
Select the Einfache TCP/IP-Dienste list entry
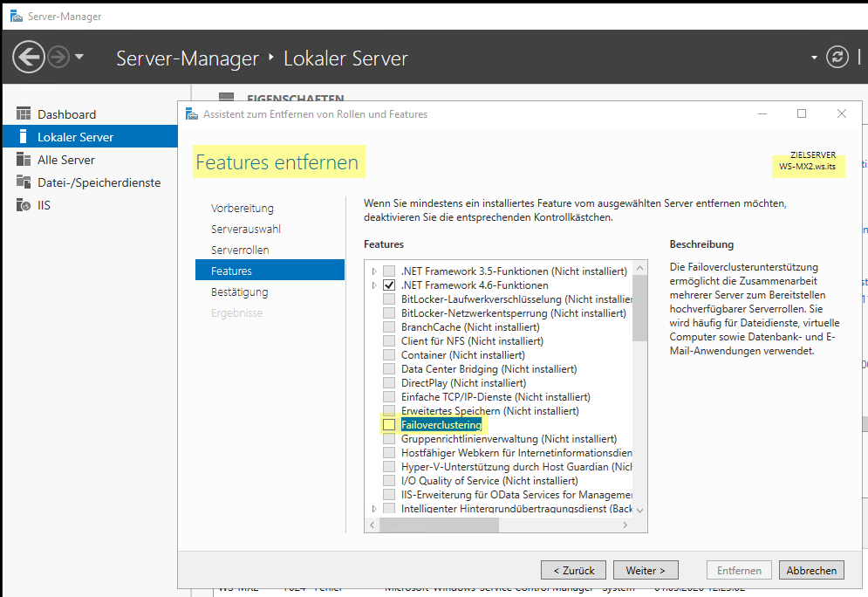tap(496, 397)
